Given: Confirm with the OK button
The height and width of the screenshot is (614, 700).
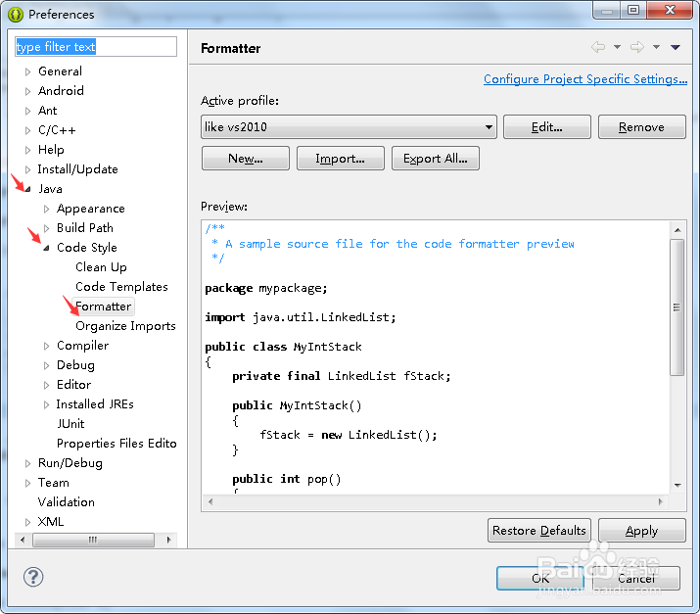Looking at the screenshot, I should tap(540, 579).
